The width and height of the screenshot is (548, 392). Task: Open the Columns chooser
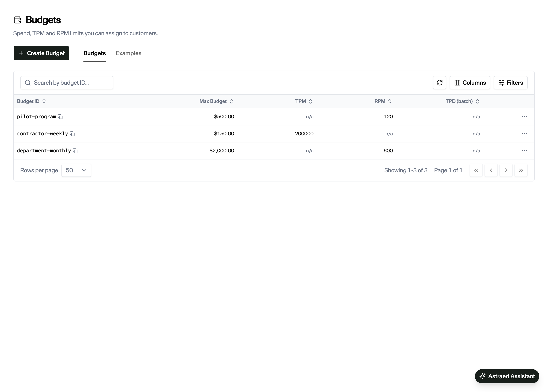tap(470, 83)
